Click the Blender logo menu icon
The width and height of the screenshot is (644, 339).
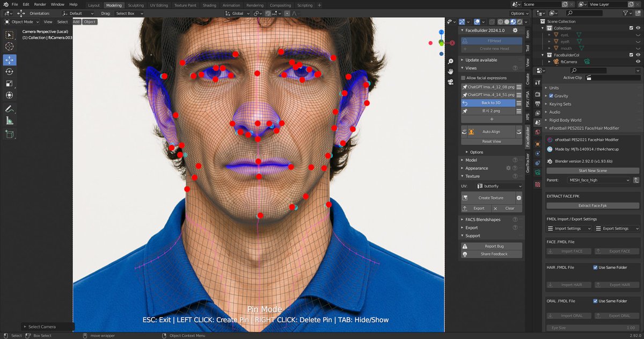[5, 4]
